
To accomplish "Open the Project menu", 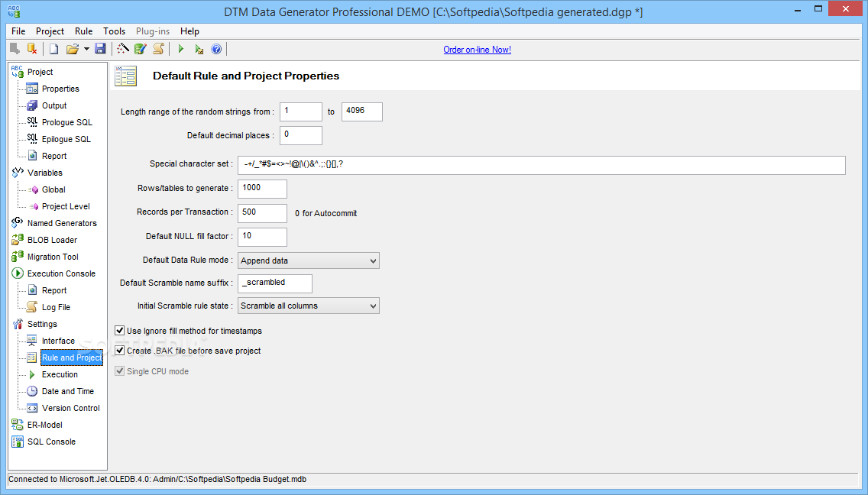I will point(50,31).
